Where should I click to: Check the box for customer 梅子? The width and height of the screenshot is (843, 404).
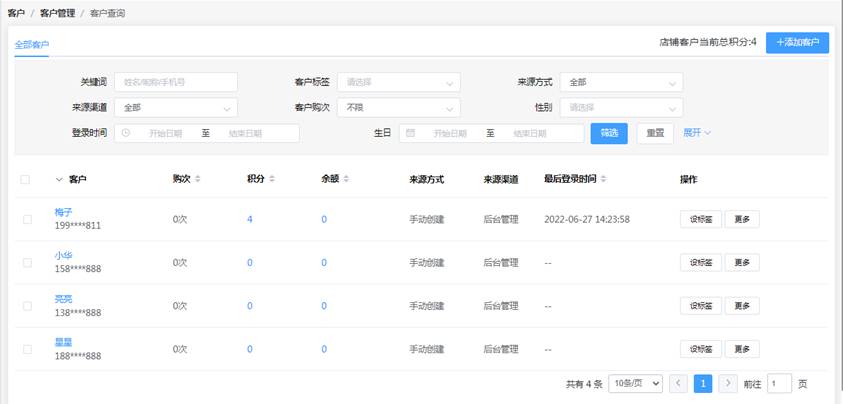point(27,219)
